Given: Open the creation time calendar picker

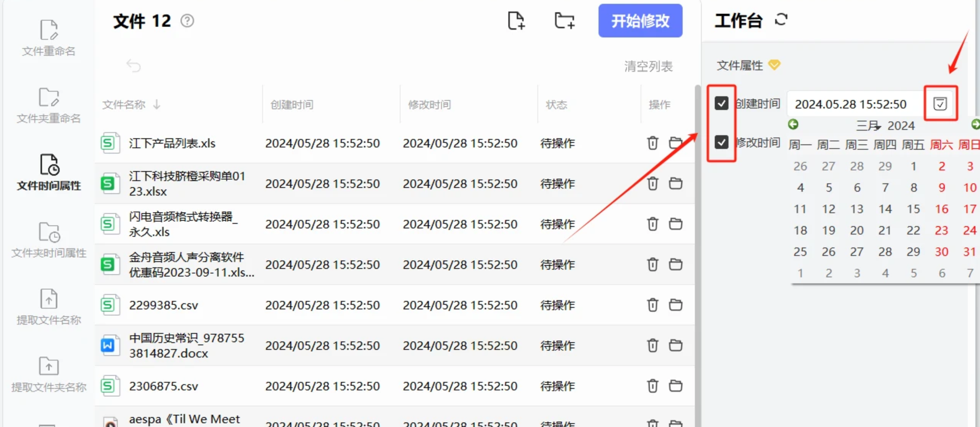Looking at the screenshot, I should (x=940, y=104).
